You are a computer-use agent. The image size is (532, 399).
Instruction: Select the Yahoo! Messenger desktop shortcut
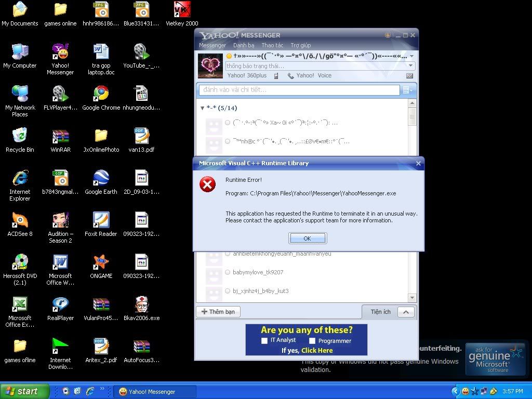tap(60, 59)
